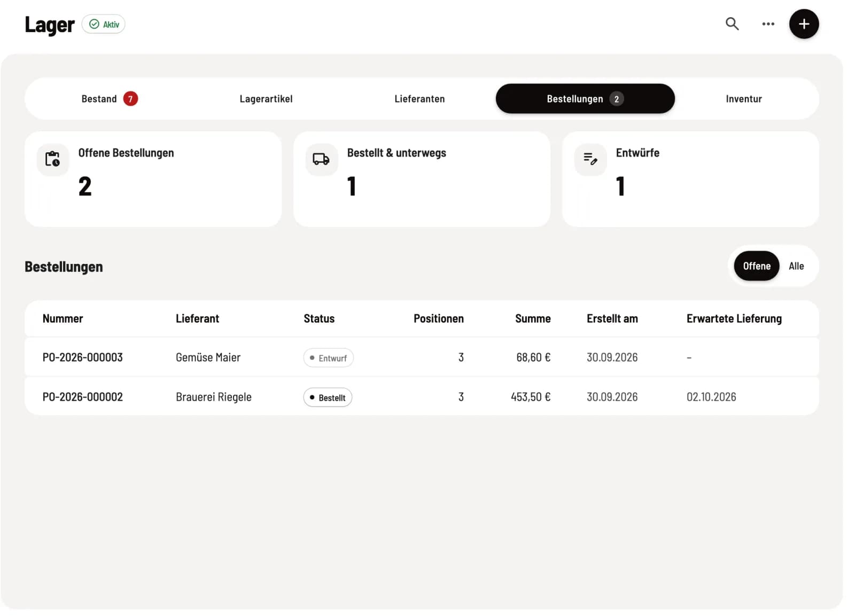Open the Entwürfe summary card title
Viewport: 855px width, 616px height.
638,153
